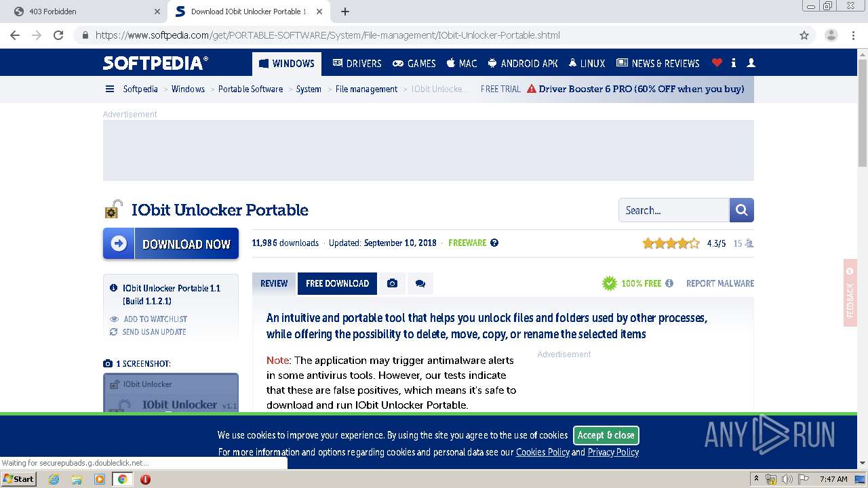
Task: Go to Windows breadcrumb link
Action: [x=188, y=89]
